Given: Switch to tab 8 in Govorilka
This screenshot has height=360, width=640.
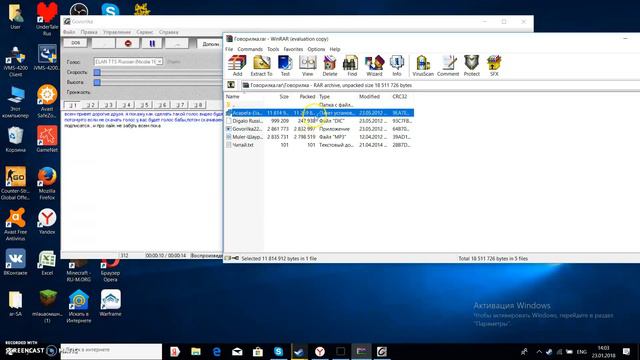Looking at the screenshot, I should (198, 105).
